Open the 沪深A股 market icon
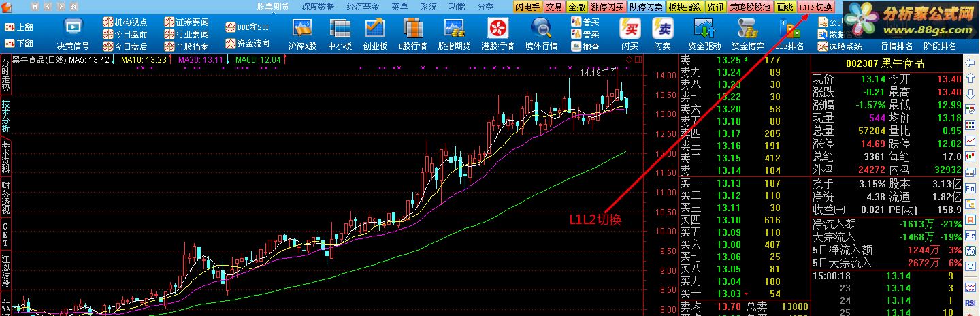Viewport: 980px width, 316px height. coord(302,27)
